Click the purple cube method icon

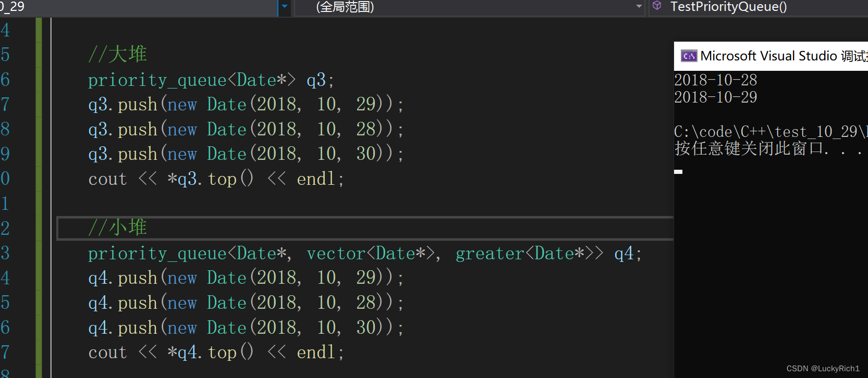pos(657,6)
